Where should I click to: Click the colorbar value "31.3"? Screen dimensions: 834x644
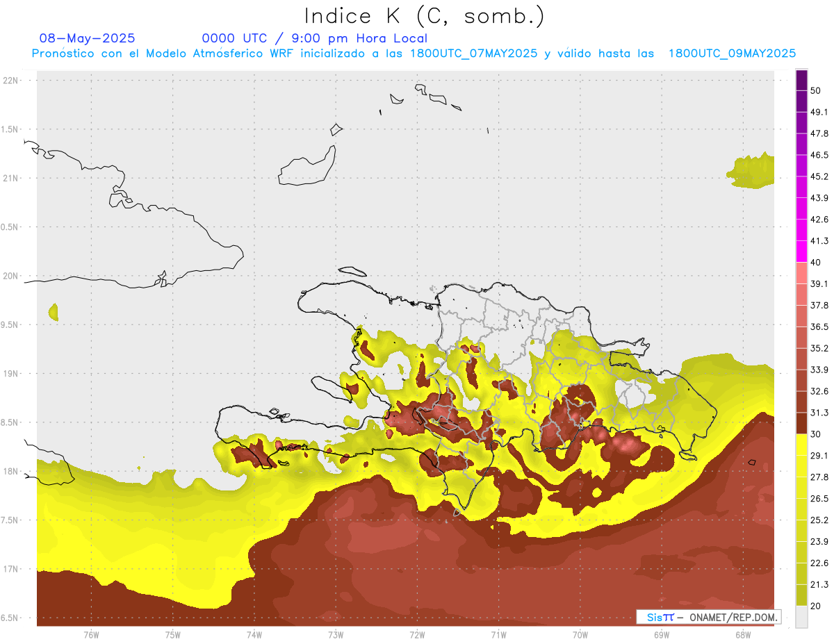[x=819, y=413]
